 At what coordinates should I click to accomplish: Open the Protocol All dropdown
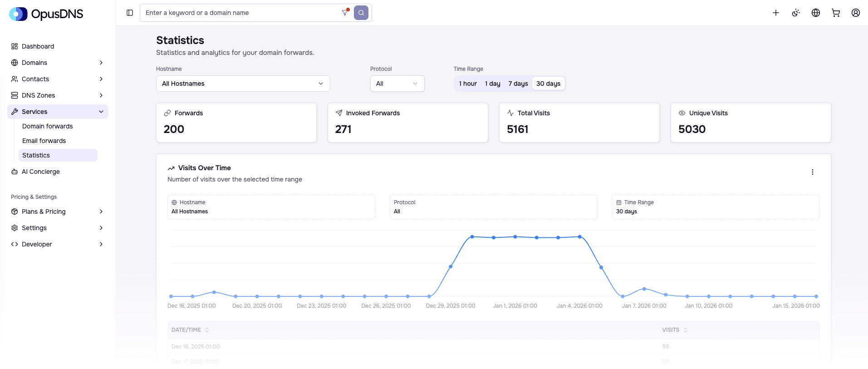(x=397, y=84)
